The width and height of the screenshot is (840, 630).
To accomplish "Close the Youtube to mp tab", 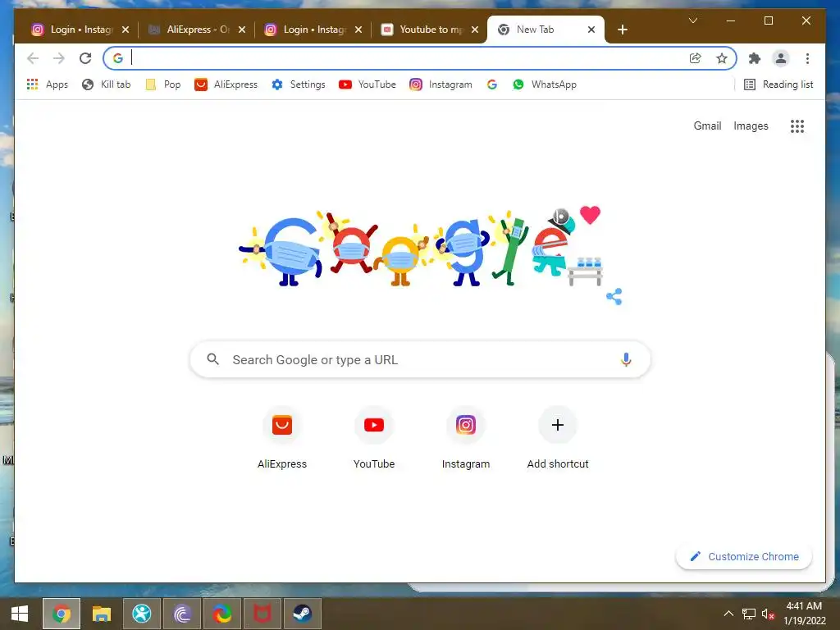I will click(475, 30).
